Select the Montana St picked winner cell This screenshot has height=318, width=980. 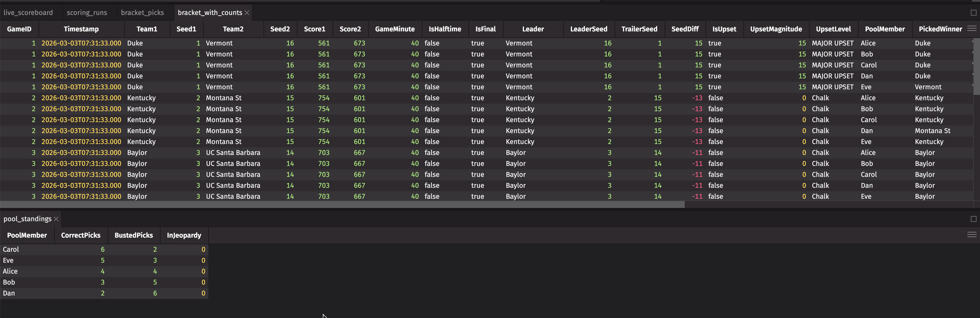(933, 130)
